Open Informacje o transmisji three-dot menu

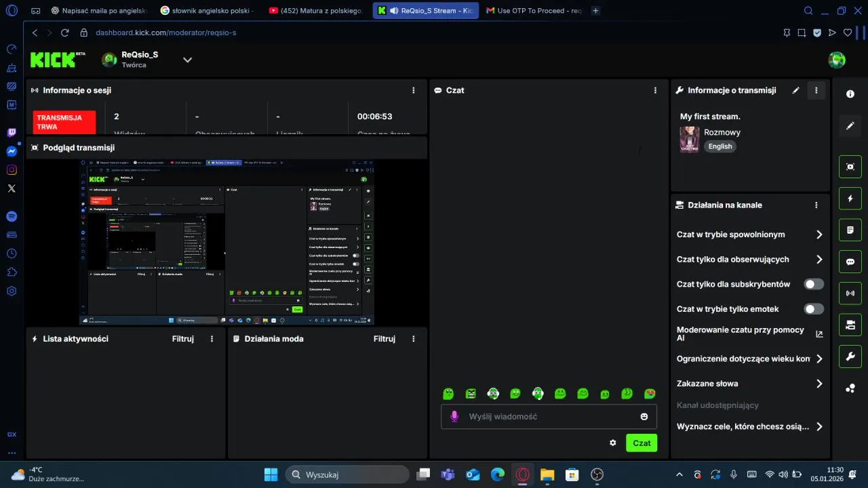point(816,90)
